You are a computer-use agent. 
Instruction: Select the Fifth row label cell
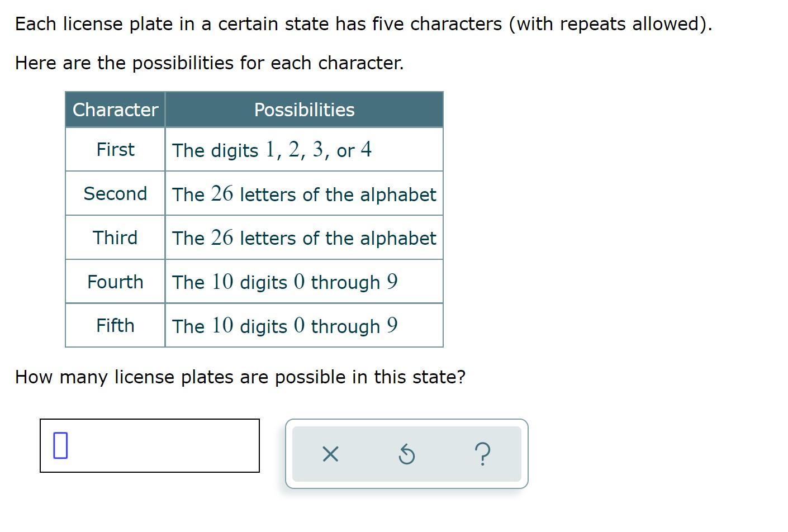[x=115, y=325]
